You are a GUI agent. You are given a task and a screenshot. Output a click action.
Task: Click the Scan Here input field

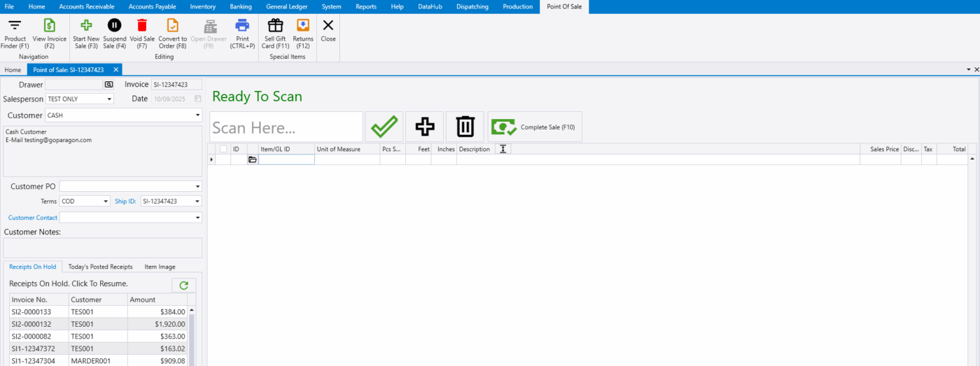pyautogui.click(x=286, y=127)
